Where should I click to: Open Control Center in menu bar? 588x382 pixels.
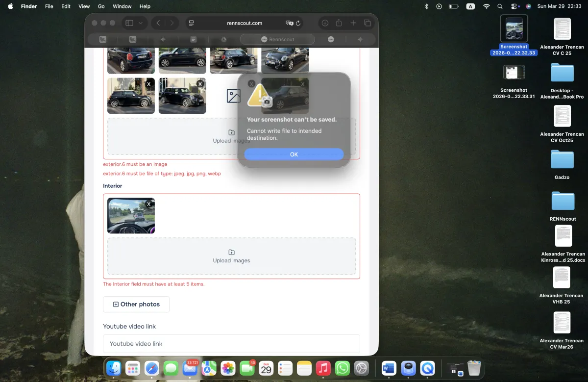[x=514, y=6]
